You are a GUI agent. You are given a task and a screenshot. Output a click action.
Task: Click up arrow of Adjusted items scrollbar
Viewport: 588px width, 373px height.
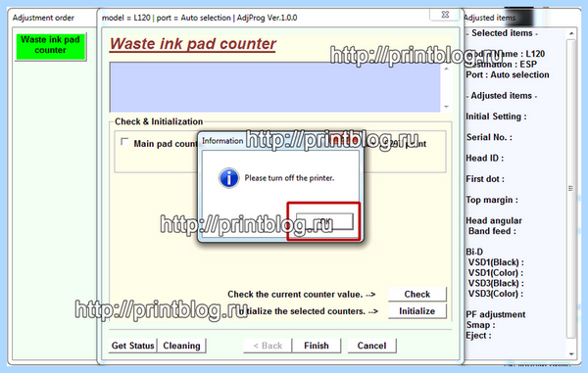(571, 33)
